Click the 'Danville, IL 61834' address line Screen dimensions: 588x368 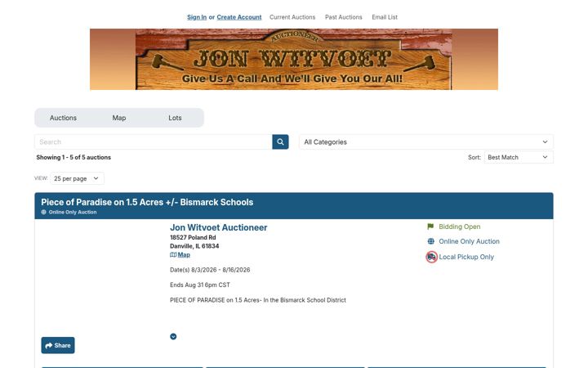194,246
